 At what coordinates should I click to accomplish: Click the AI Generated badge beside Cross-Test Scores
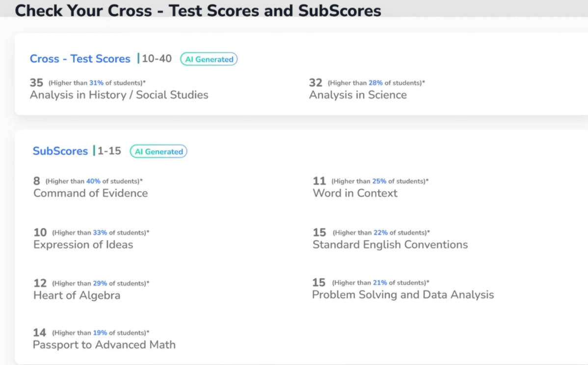coord(209,59)
